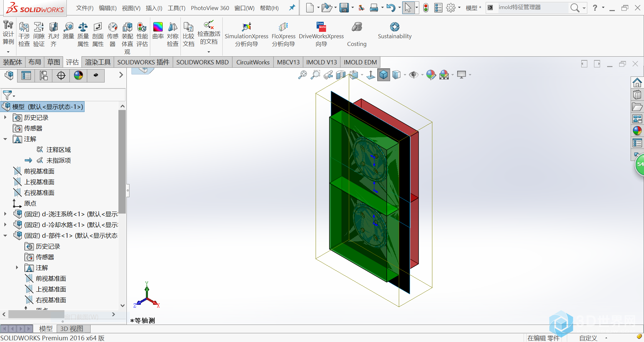Open the 工具(T) menu

pos(176,8)
